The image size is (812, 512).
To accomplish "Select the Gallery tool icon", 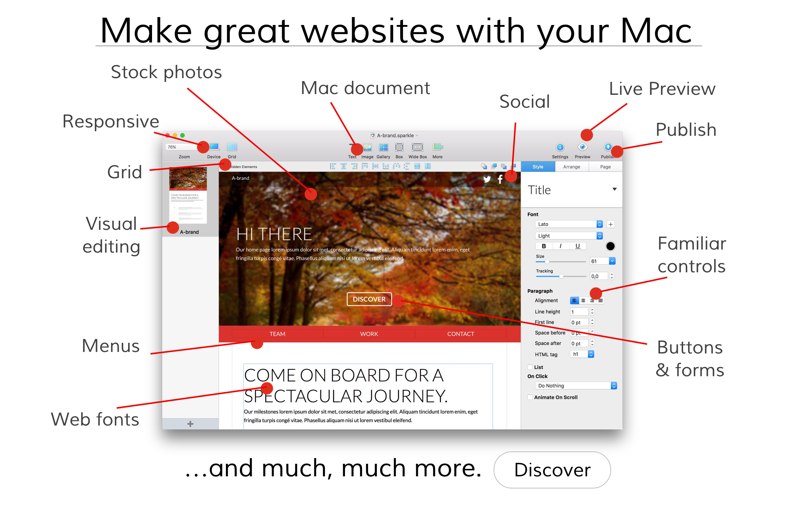I will [x=383, y=147].
